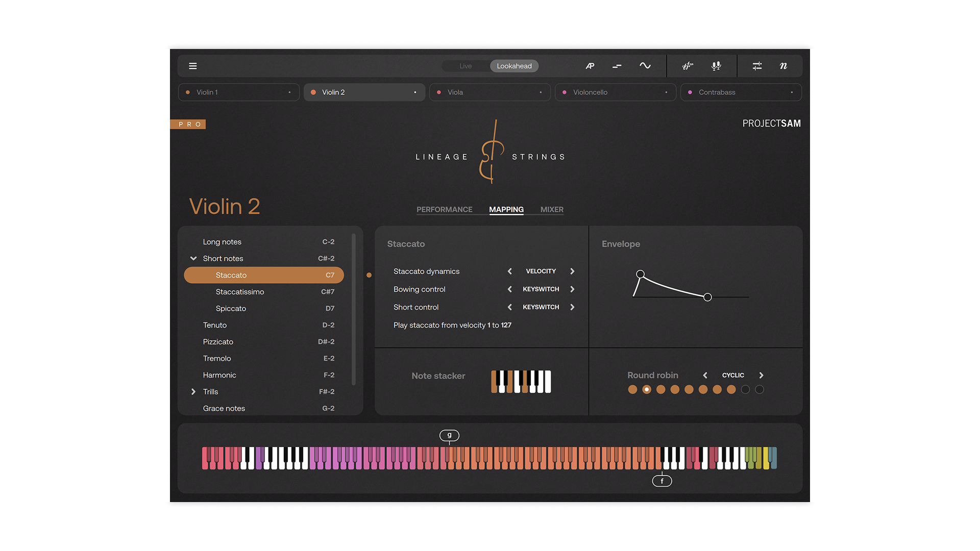Click the small dot on the Contrabass slot
Screen dimensions: 980x551
[x=792, y=92]
